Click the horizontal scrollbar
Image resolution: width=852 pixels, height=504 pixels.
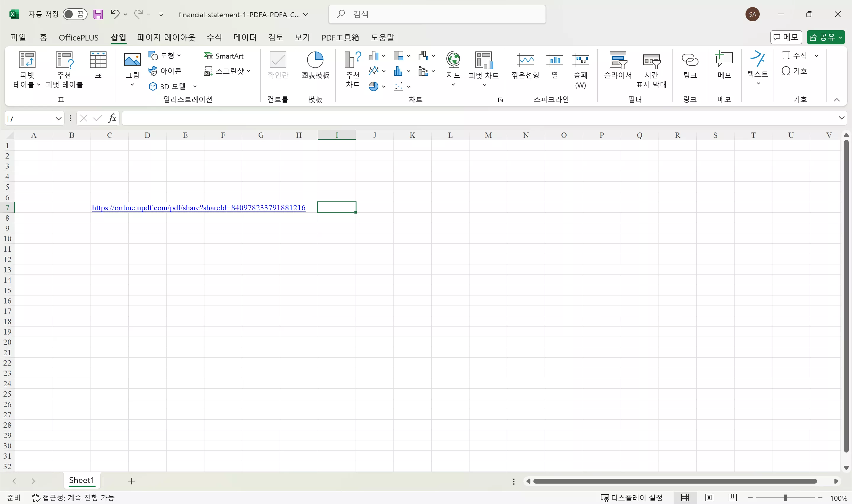[x=675, y=481]
